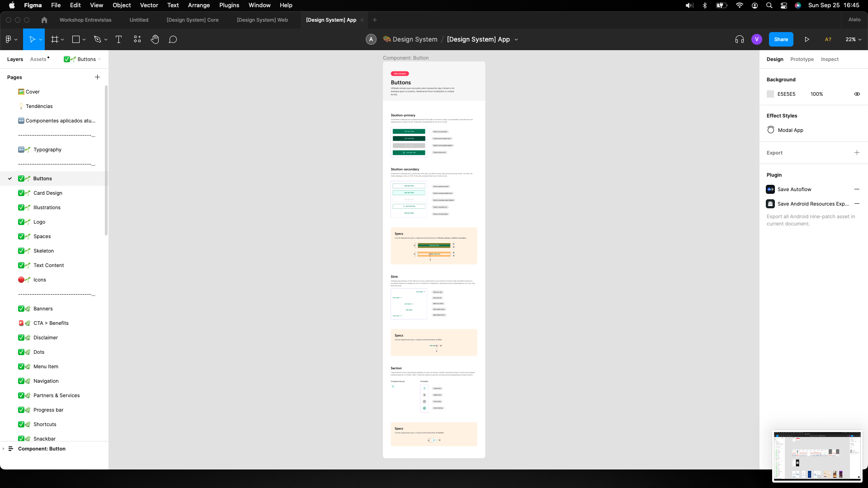Add a new page
The height and width of the screenshot is (488, 868).
click(97, 77)
